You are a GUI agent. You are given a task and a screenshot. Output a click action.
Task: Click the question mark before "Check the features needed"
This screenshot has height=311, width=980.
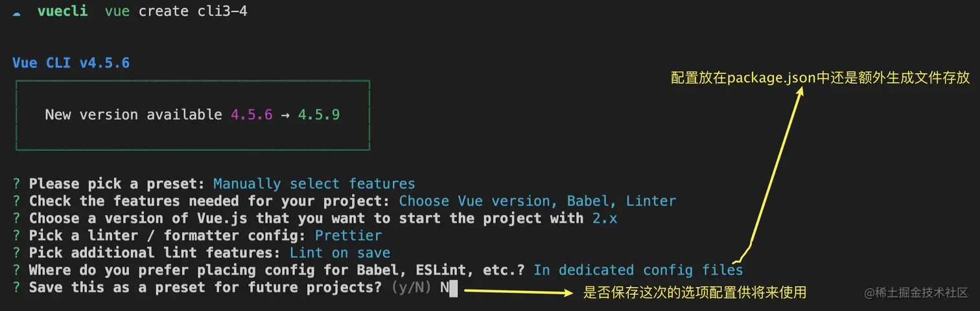pos(16,202)
